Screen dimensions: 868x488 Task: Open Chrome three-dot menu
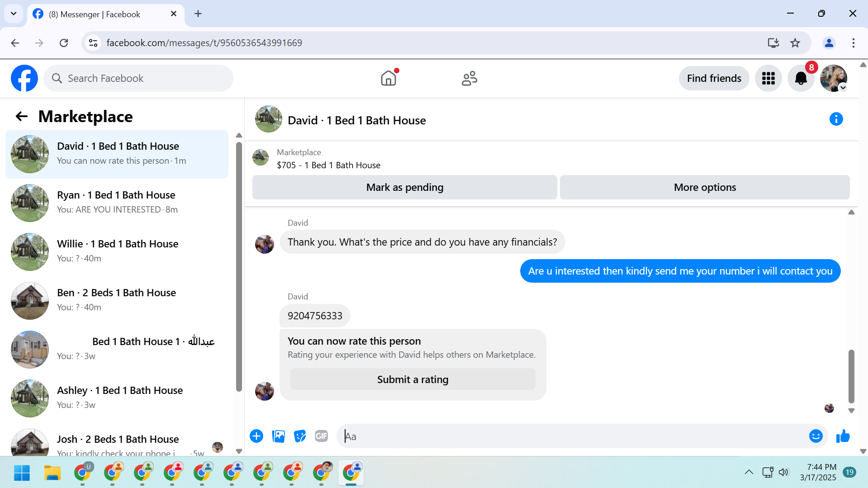coord(854,43)
